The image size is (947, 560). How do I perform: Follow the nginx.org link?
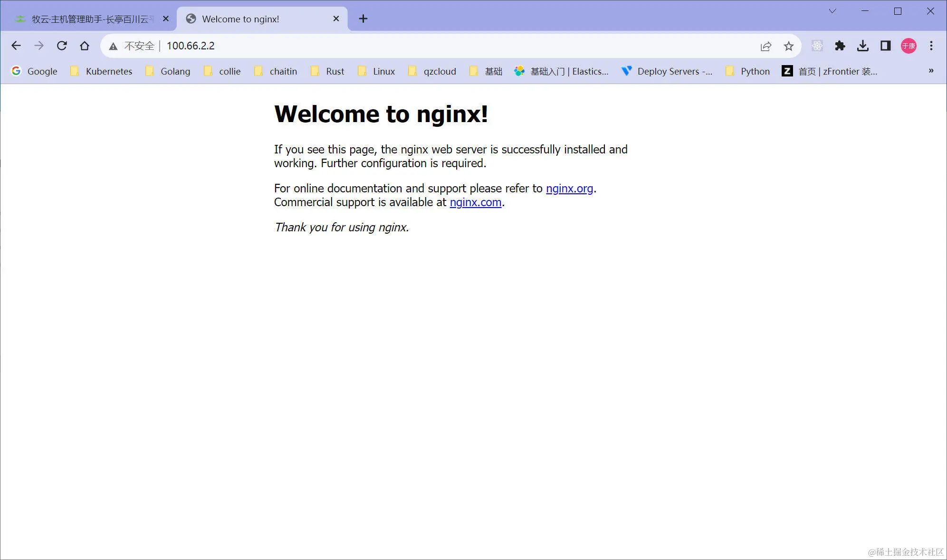point(569,189)
